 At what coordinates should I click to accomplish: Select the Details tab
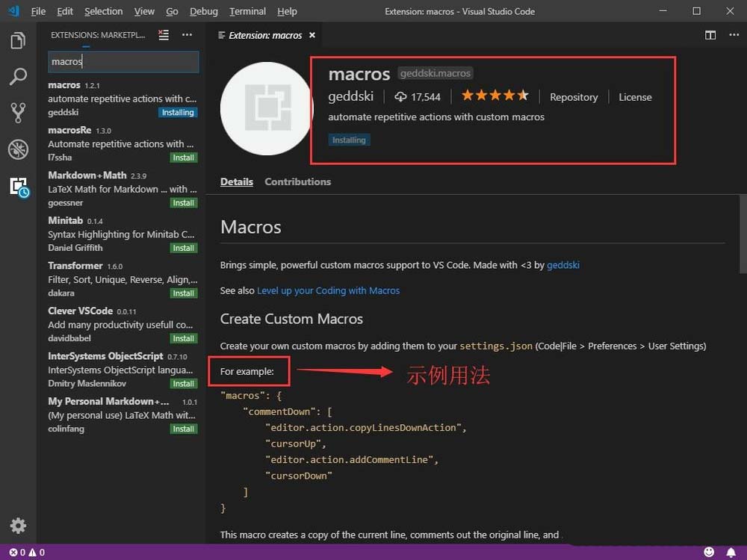(237, 181)
